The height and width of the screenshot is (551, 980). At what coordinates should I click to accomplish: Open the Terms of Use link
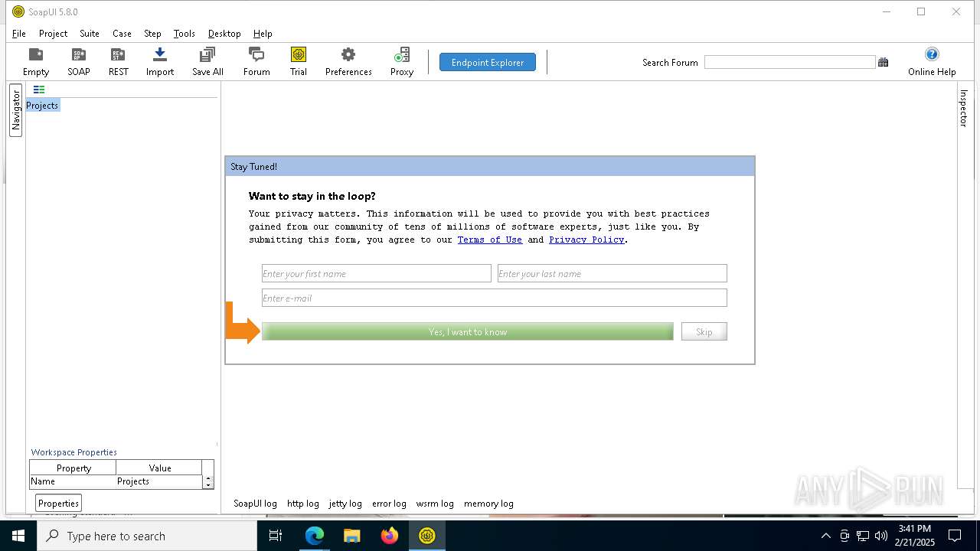[490, 240]
